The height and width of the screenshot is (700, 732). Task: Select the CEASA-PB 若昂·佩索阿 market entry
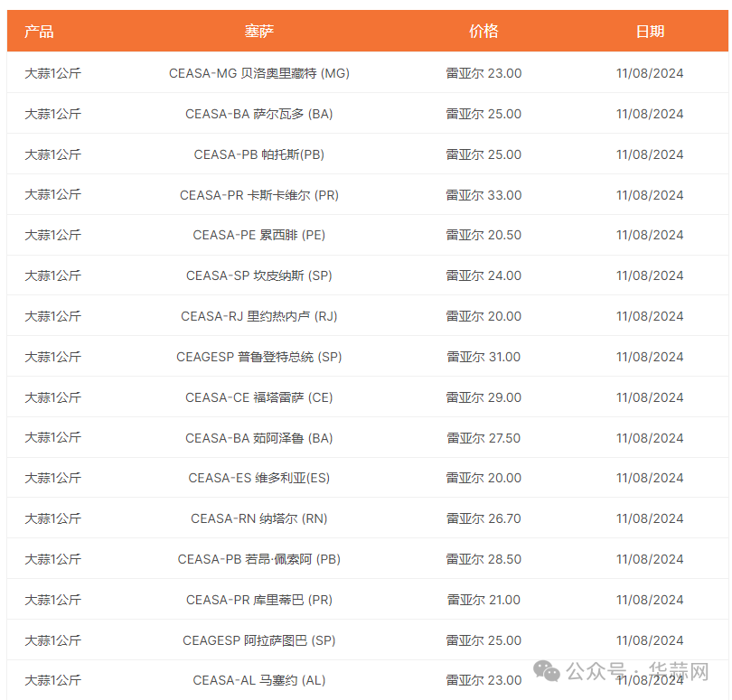258,559
